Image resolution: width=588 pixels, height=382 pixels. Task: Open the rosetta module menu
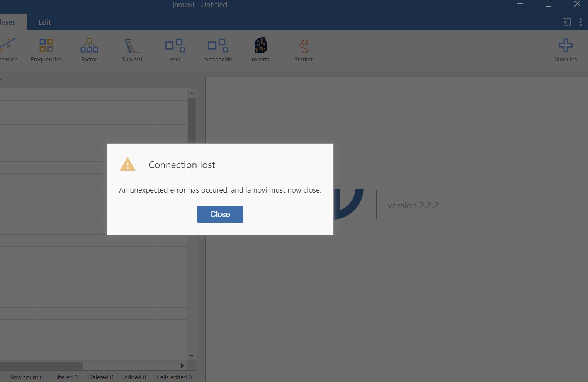pyautogui.click(x=261, y=50)
